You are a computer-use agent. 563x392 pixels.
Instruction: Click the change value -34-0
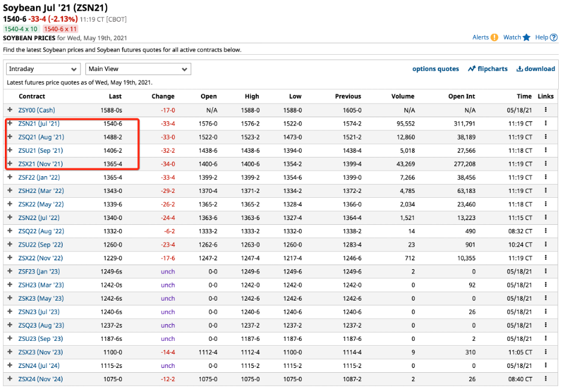(168, 164)
